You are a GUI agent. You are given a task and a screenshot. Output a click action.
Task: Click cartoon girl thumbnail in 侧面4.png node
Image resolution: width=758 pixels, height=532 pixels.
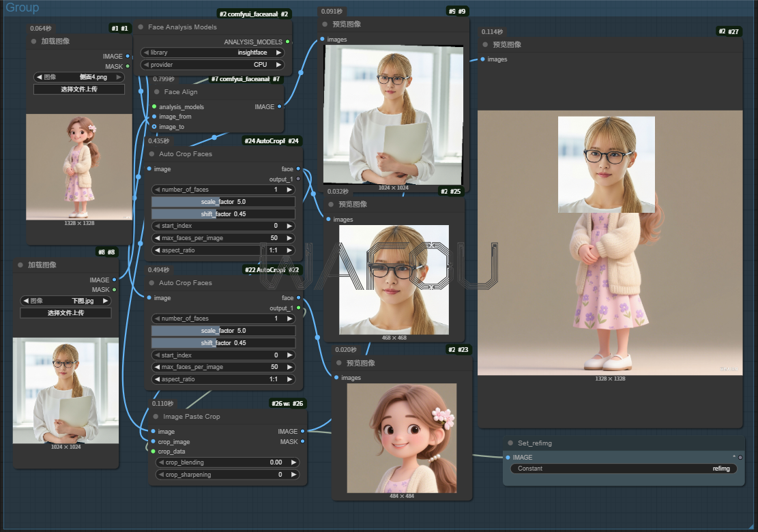click(79, 166)
